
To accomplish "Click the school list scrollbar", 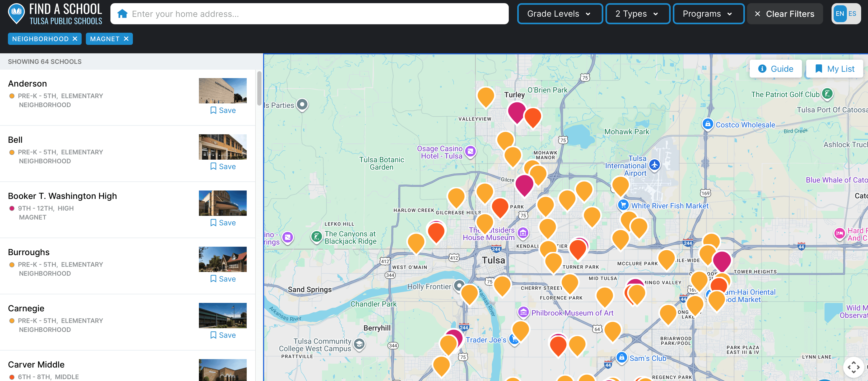I will pyautogui.click(x=259, y=88).
